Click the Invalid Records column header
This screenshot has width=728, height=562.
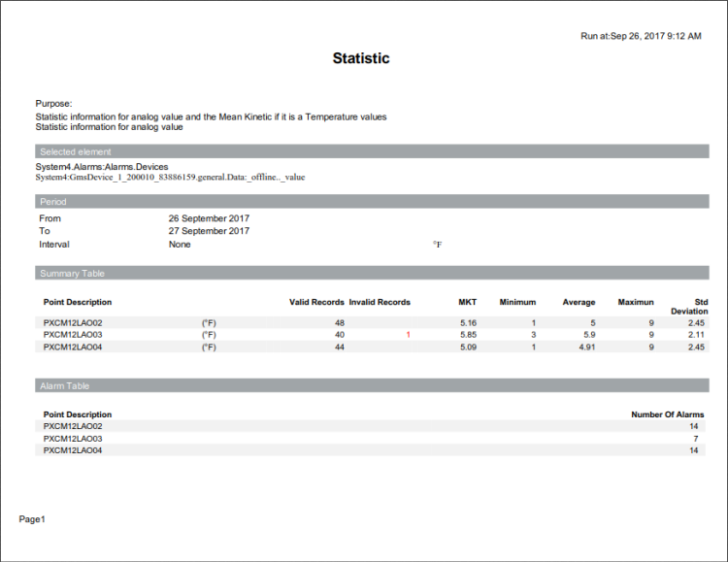click(x=380, y=303)
